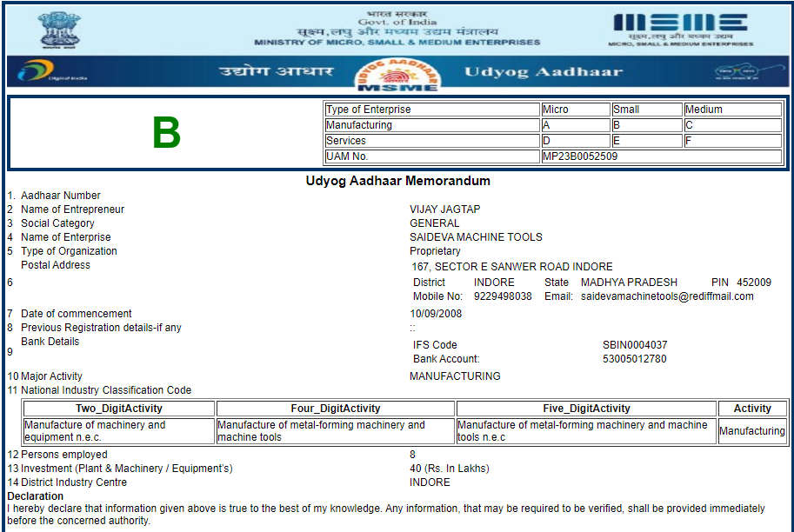This screenshot has height=532, width=794.
Task: Click the 'Two_DigitActivity' table header
Action: point(119,409)
